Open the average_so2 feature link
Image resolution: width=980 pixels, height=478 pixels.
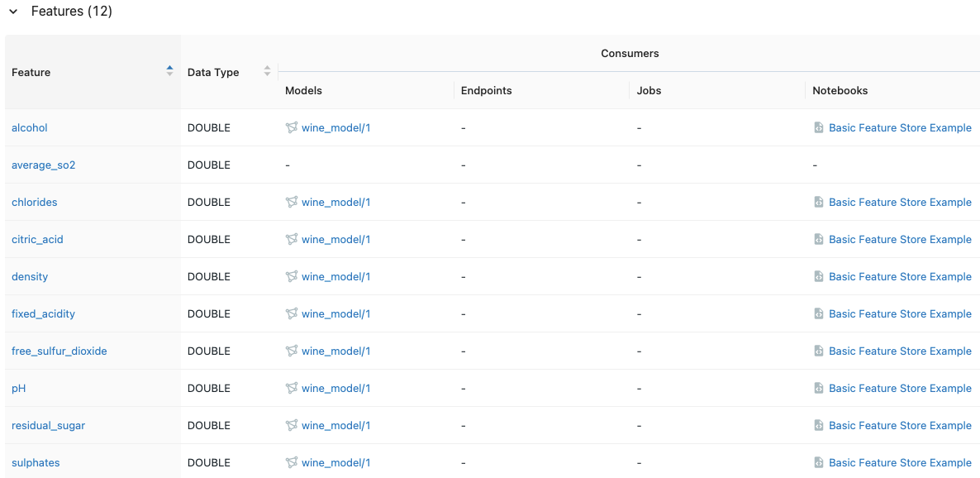point(43,165)
